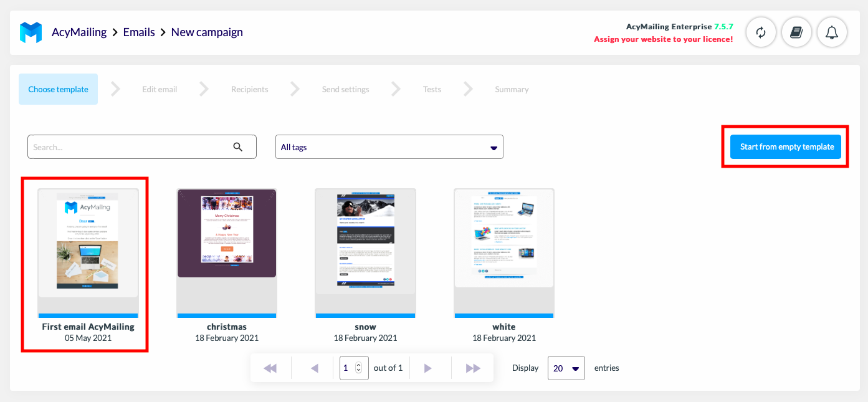Screen dimensions: 868x402
Task: Open the Emails breadcrumb link
Action: pyautogui.click(x=139, y=32)
